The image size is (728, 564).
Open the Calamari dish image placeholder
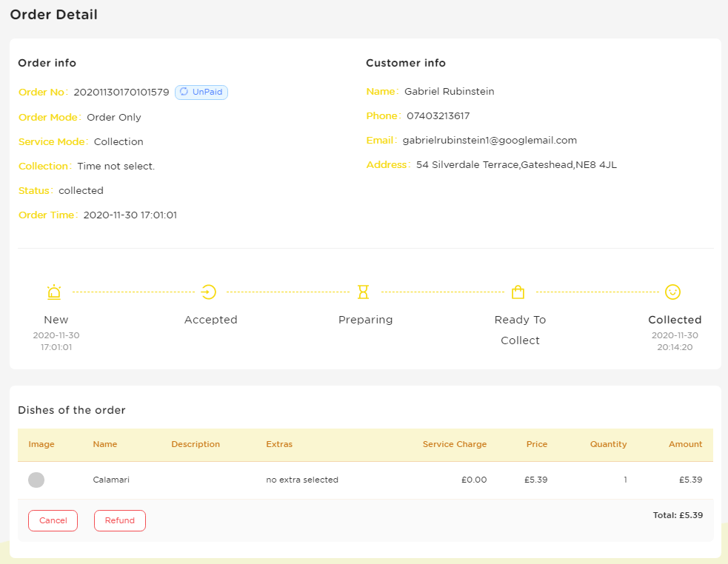[x=36, y=480]
